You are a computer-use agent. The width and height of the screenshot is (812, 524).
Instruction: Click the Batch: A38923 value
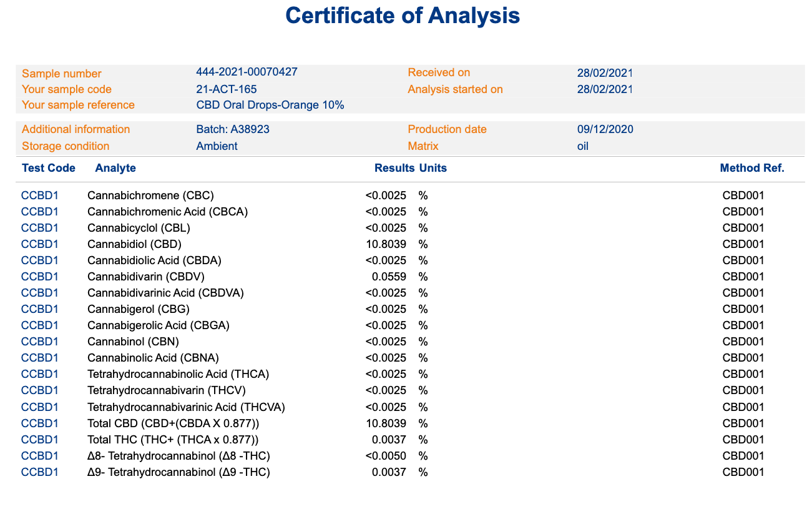[233, 129]
